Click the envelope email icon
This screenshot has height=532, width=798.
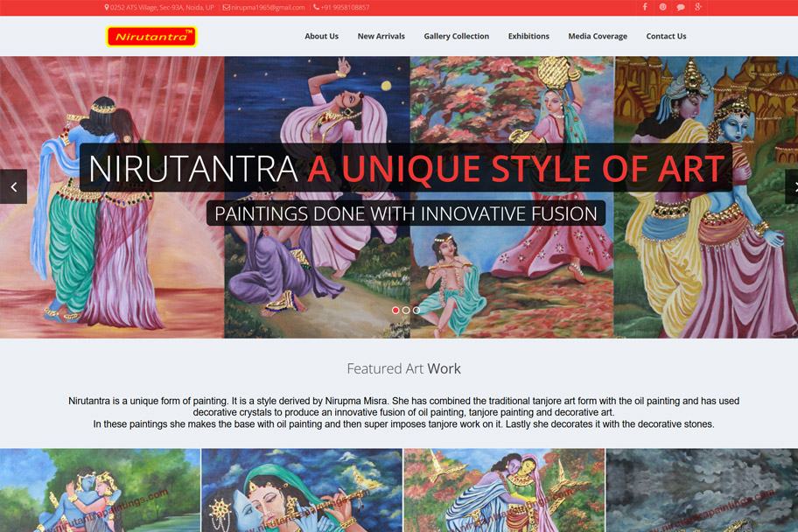point(227,7)
